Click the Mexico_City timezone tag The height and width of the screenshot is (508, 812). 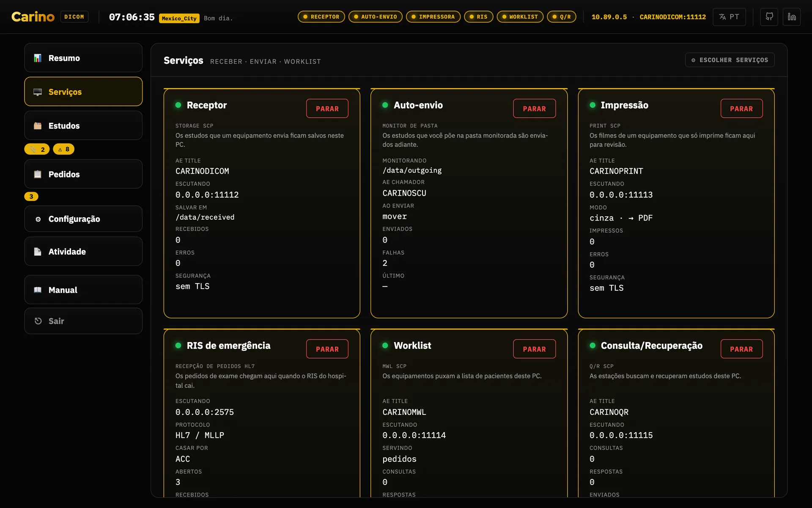point(179,18)
